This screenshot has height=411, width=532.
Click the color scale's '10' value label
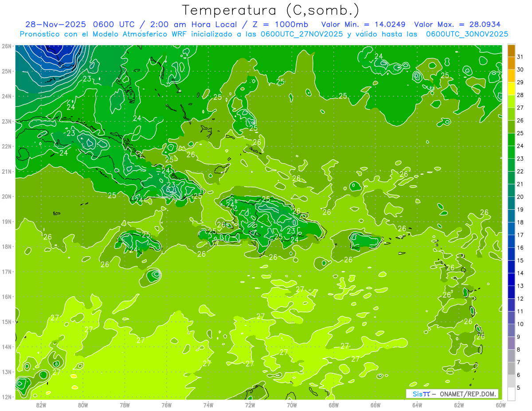[520, 324]
